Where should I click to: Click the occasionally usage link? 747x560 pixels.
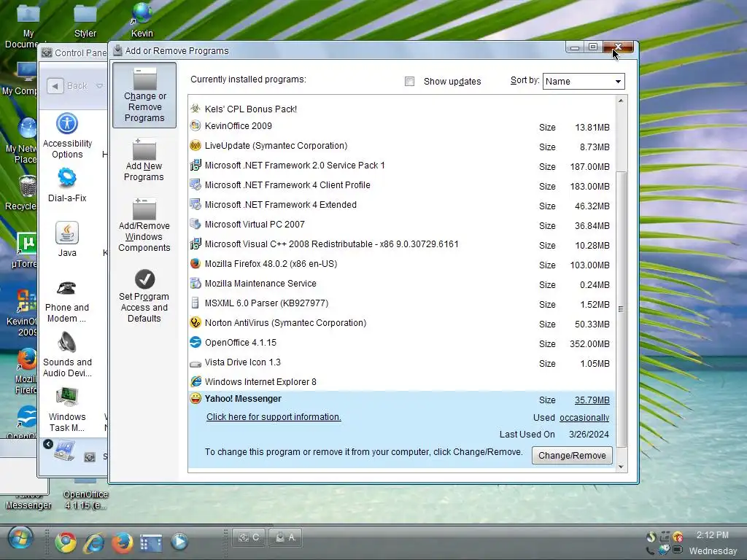(584, 418)
